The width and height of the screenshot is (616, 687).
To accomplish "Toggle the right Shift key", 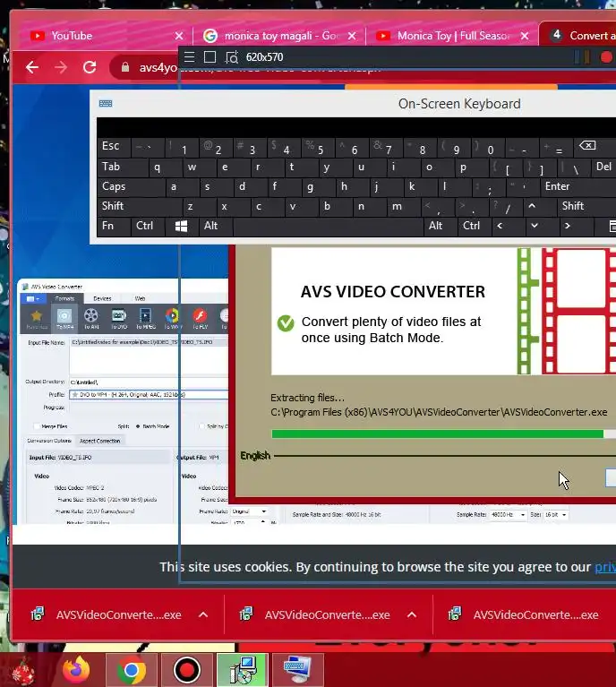I will coord(586,206).
